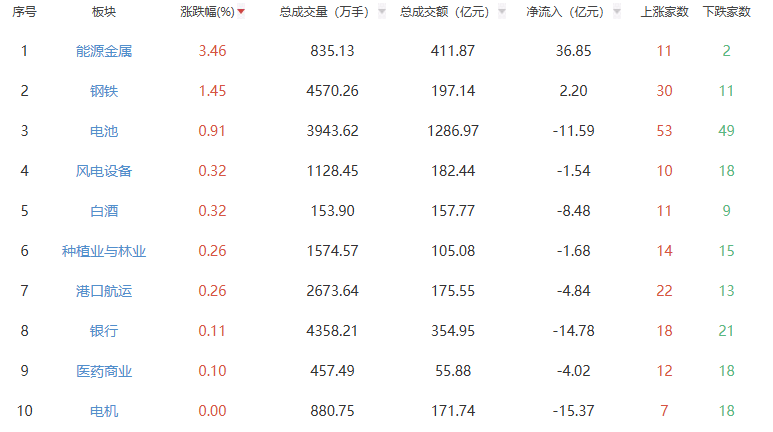This screenshot has height=432, width=773.
Task: Sort by the 上涨家数 column header
Action: 663,12
